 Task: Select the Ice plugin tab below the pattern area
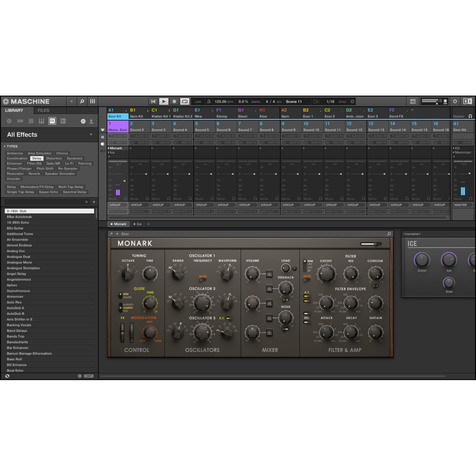pos(139,224)
